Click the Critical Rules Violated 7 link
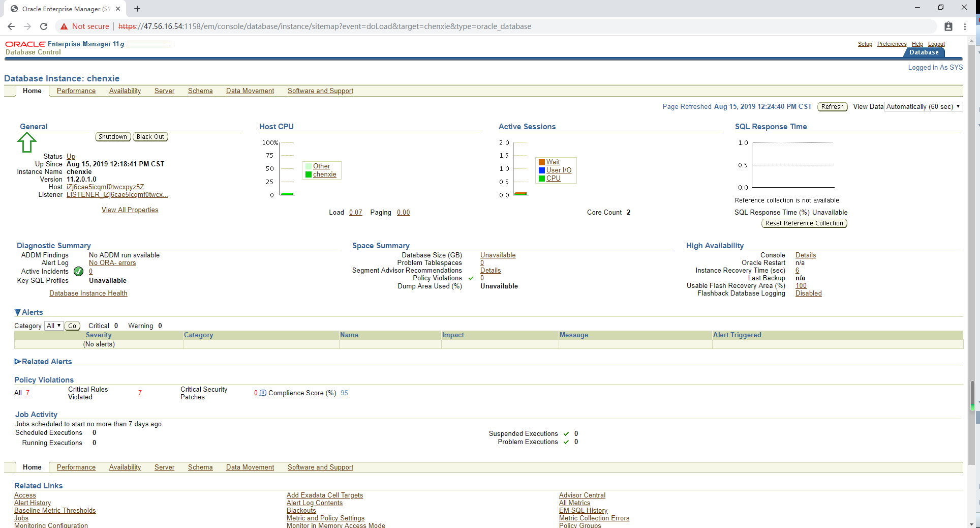980x528 pixels. point(140,393)
